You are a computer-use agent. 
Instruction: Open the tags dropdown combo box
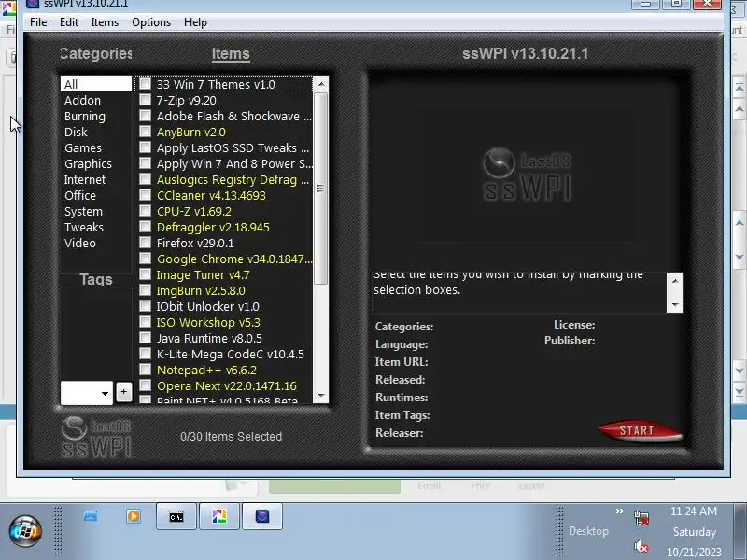87,393
